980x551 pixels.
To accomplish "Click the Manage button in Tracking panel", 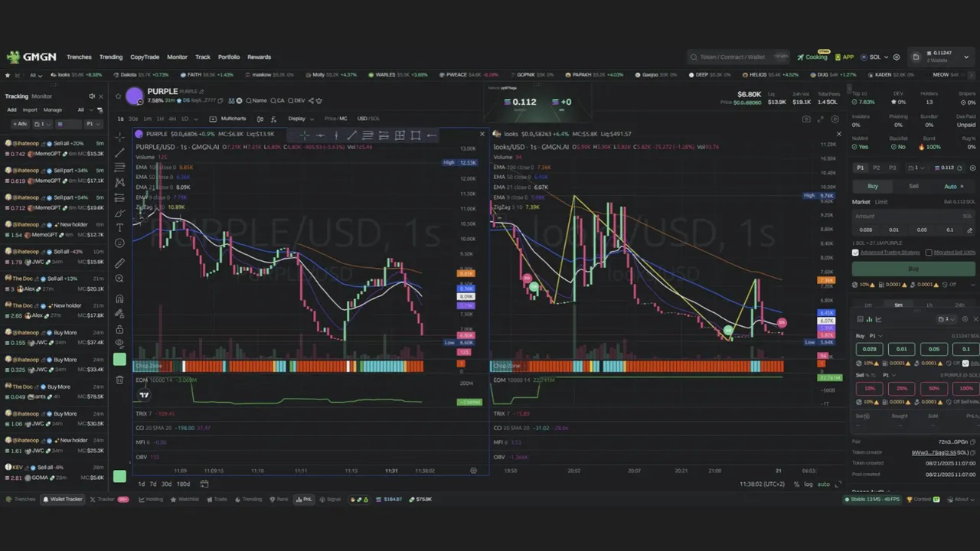I will click(x=52, y=109).
